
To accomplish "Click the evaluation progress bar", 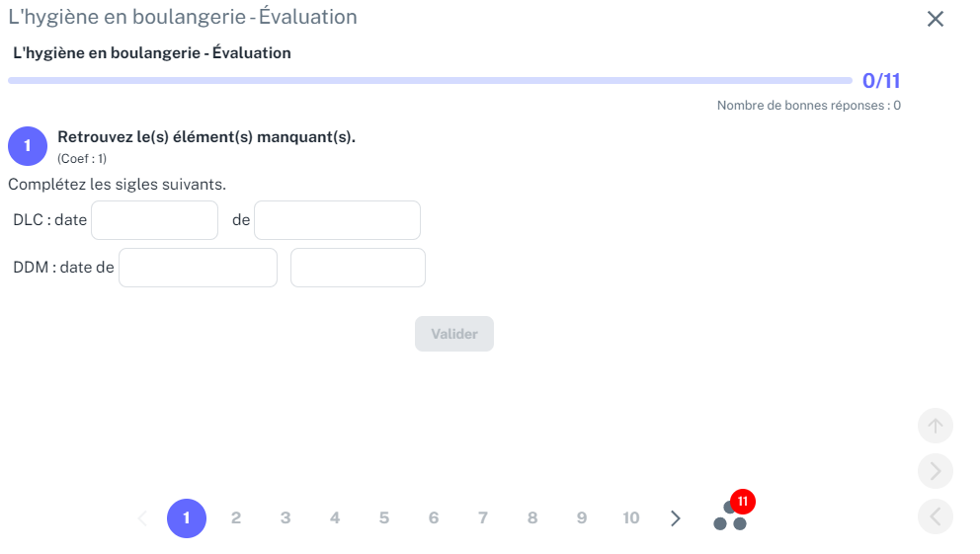I will 430,81.
